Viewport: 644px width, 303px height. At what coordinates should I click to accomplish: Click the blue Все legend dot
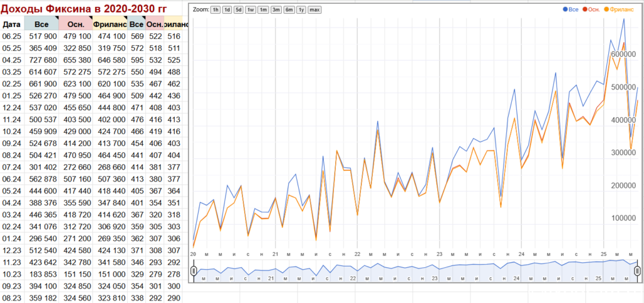[x=566, y=9]
